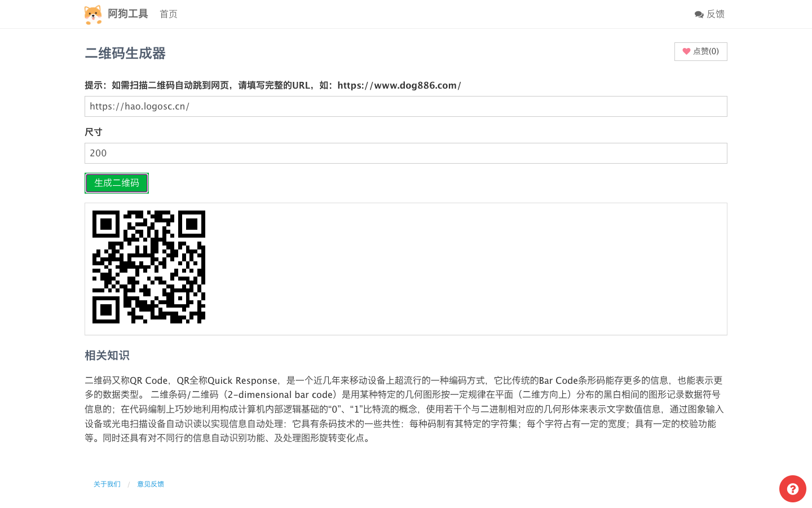Viewport: 812px width, 508px height.
Task: Click the URL input field
Action: click(x=406, y=106)
